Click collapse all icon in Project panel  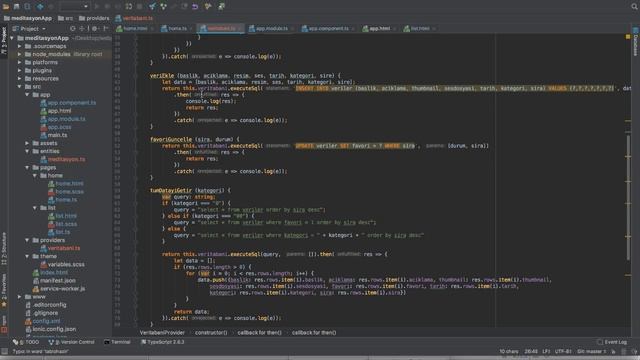coord(82,29)
